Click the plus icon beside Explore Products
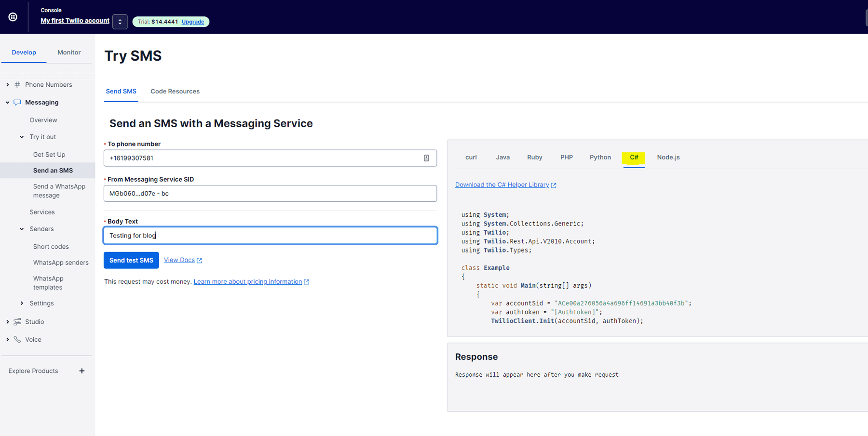This screenshot has height=436, width=868. (x=82, y=371)
